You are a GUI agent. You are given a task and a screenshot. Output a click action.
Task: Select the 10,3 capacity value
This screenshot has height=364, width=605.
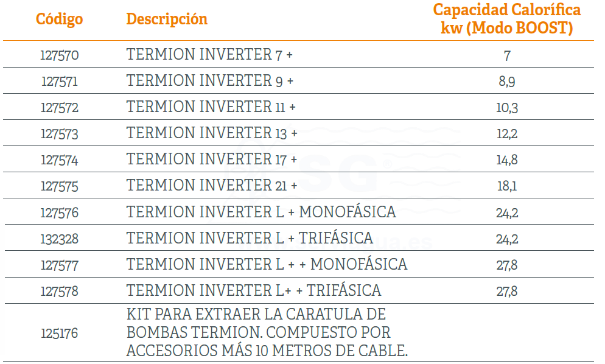coord(506,108)
